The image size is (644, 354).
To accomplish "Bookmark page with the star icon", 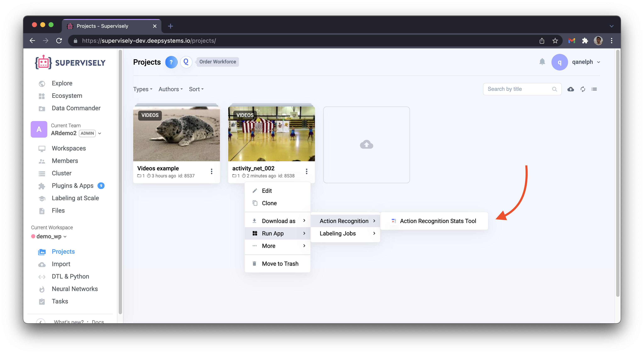I will coord(555,41).
